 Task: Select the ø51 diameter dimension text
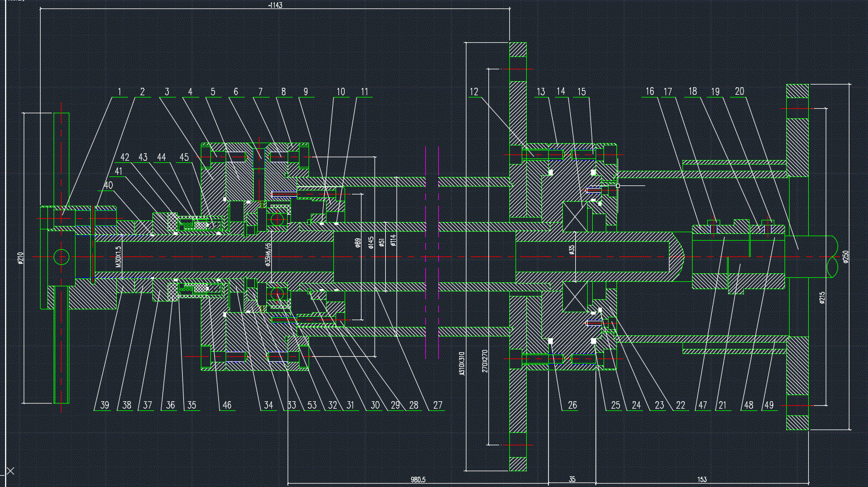(x=382, y=242)
